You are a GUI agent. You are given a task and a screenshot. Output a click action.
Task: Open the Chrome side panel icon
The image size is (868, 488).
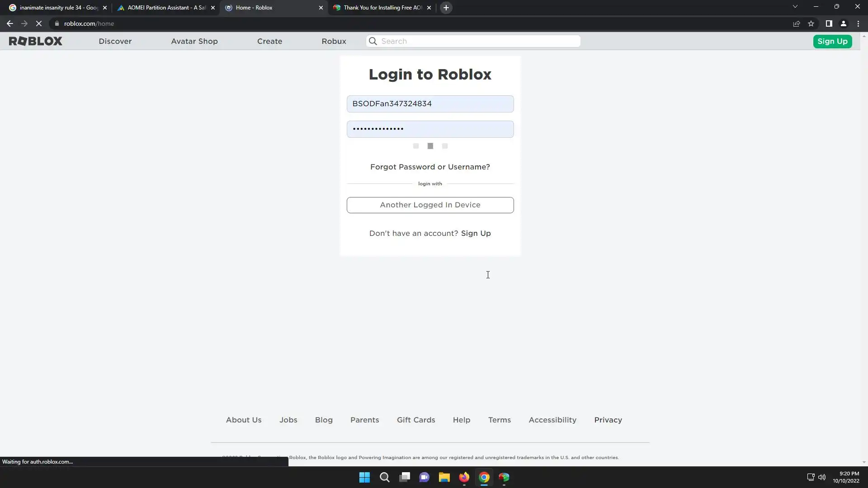click(x=829, y=23)
